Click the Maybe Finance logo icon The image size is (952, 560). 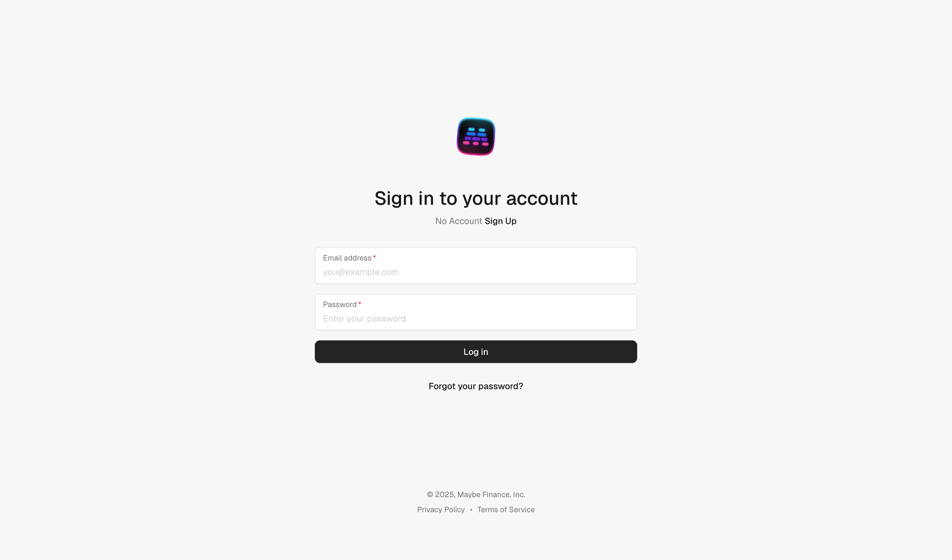[x=476, y=136]
